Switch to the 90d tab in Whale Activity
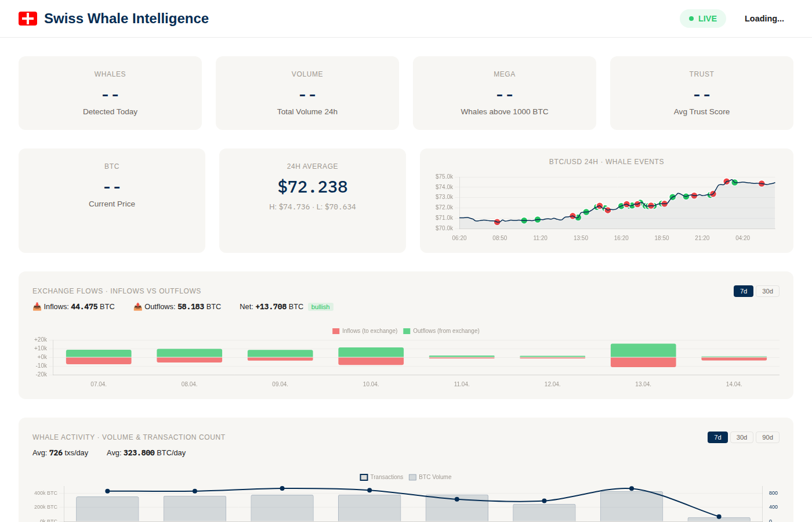 click(767, 437)
